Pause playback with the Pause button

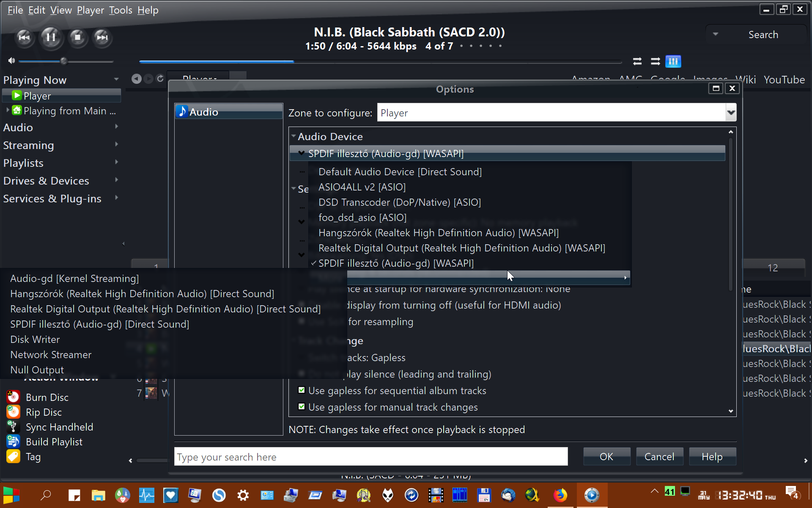(x=51, y=37)
